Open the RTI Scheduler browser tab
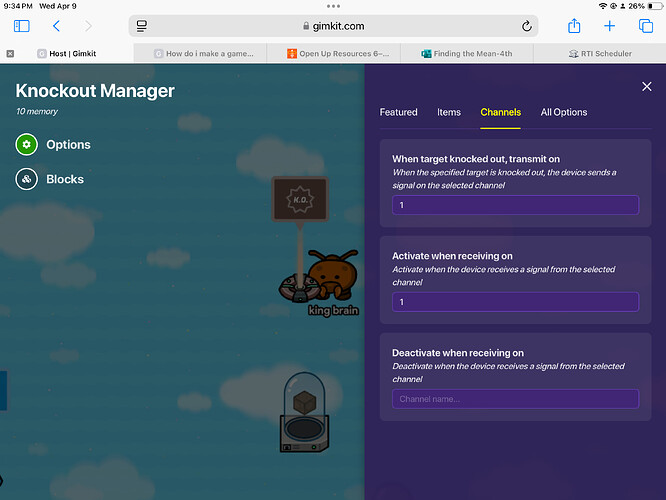The width and height of the screenshot is (666, 500). [600, 54]
